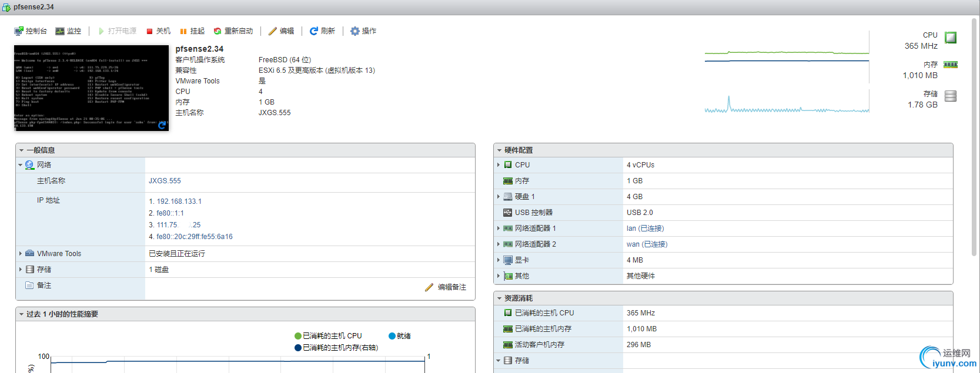
Task: Click the 1 磁盘 storage value
Action: 159,270
